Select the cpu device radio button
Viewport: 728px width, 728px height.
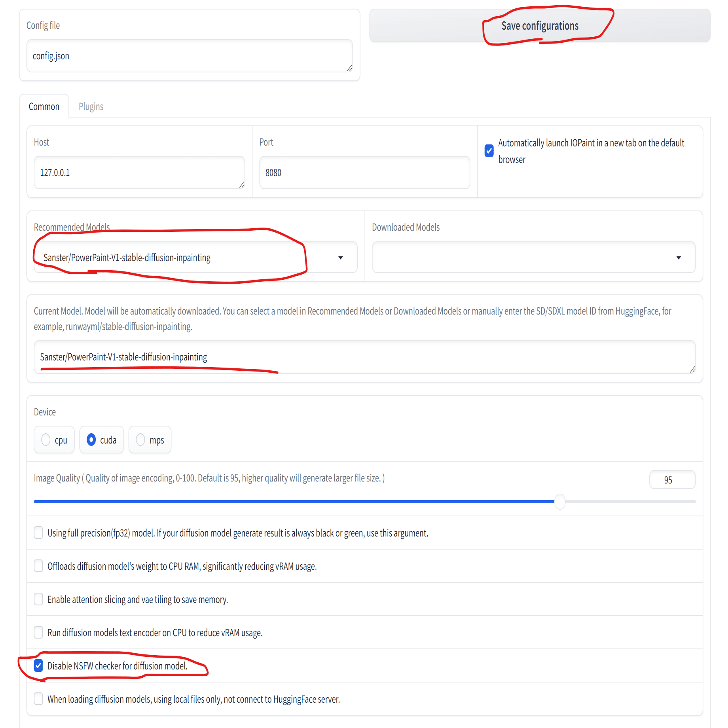coord(46,440)
